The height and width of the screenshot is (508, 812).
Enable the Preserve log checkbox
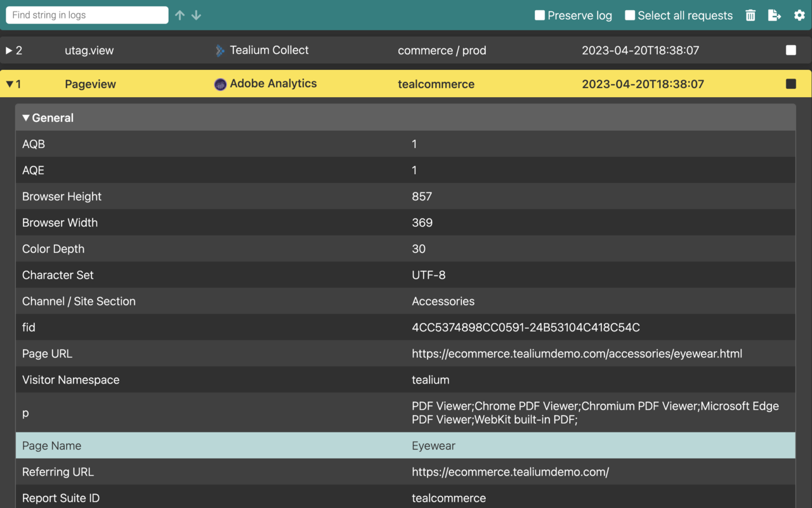point(540,15)
